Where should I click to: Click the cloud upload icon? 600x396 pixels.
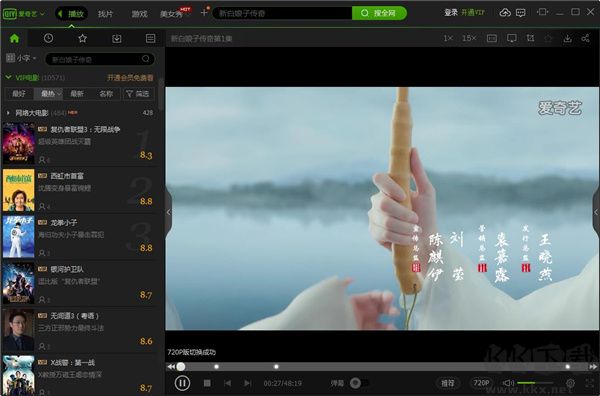pos(505,13)
